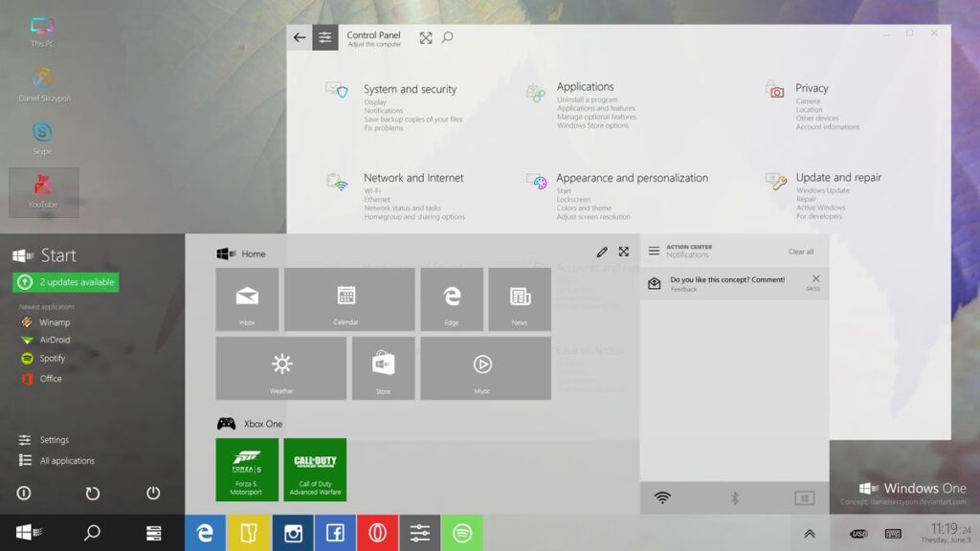Click the pencil edit icon beside Home
This screenshot has width=980, height=551.
point(602,253)
